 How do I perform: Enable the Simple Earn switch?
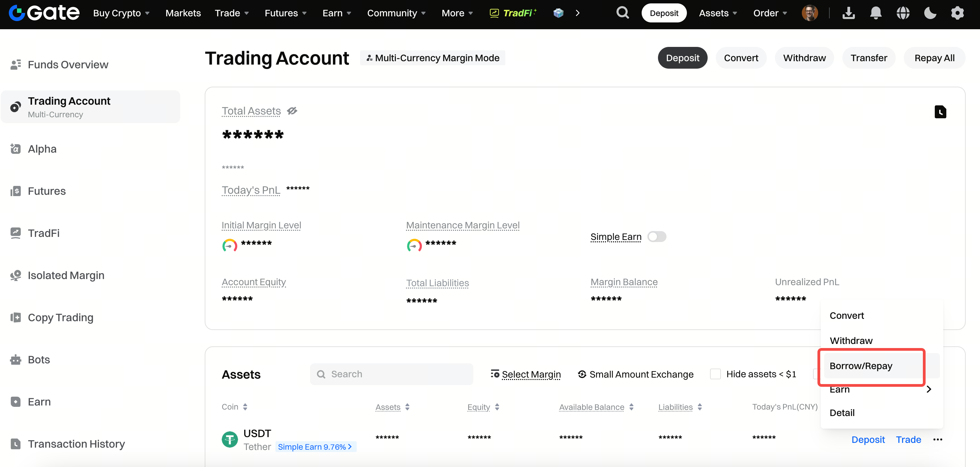click(x=657, y=237)
